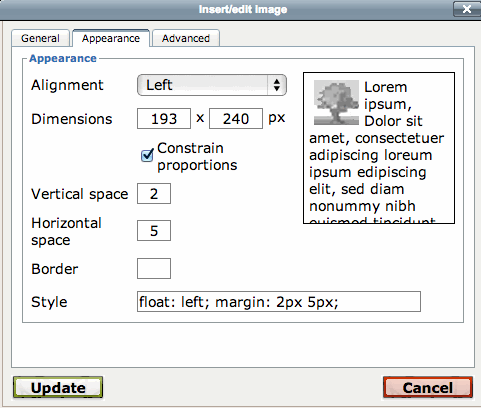481x408 pixels.
Task: Click the Alignment dropdown stepper arrows
Action: [276, 85]
